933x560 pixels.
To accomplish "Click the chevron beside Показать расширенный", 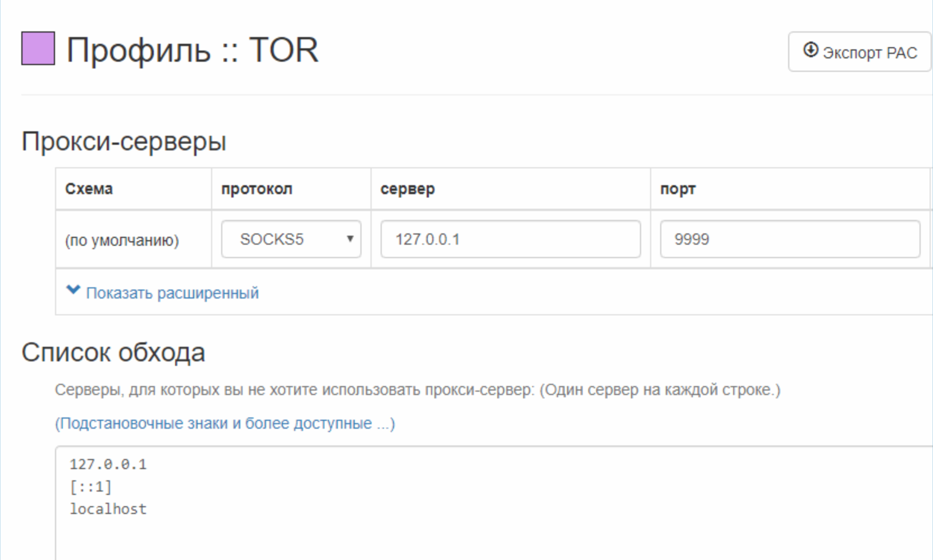I will pyautogui.click(x=73, y=290).
